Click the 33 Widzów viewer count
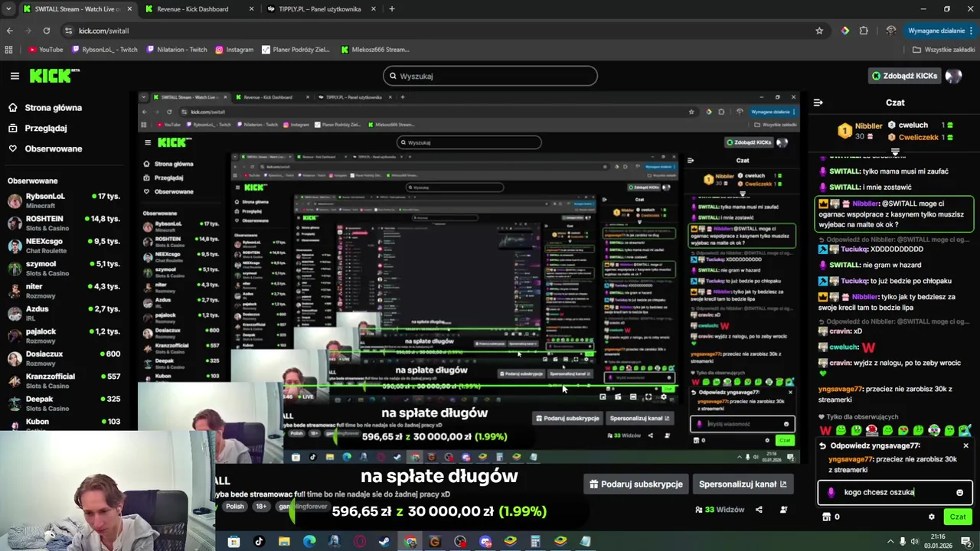This screenshot has height=551, width=980. click(719, 510)
